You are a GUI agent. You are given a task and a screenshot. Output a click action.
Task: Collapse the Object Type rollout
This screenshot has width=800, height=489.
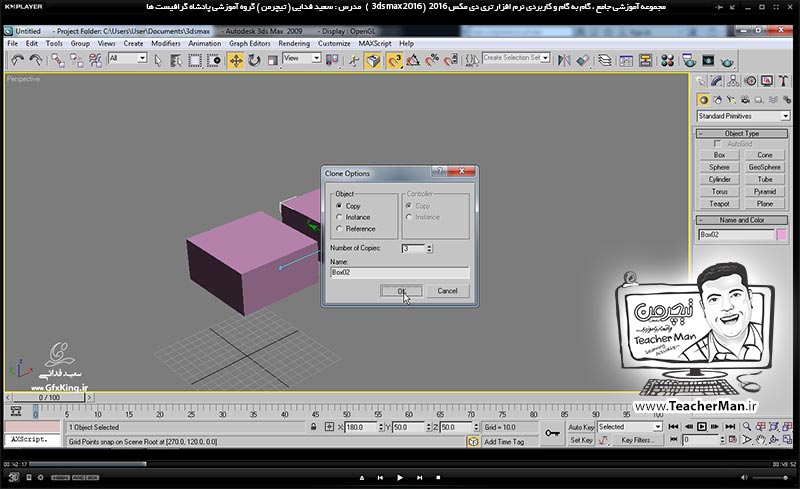(742, 133)
